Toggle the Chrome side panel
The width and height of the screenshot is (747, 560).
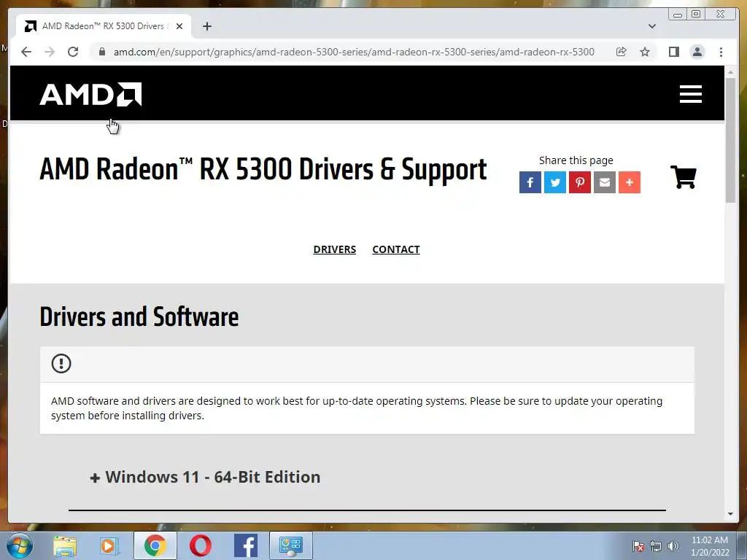pos(673,52)
